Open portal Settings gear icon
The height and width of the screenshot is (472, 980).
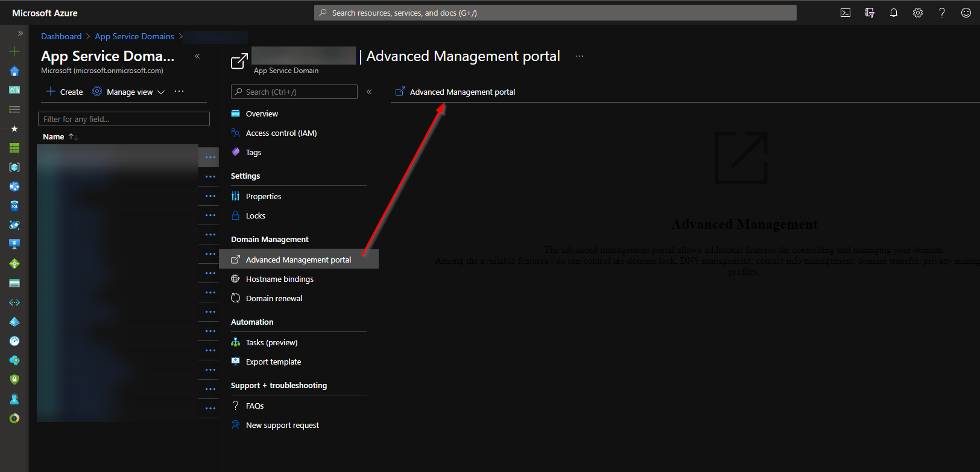pos(918,13)
